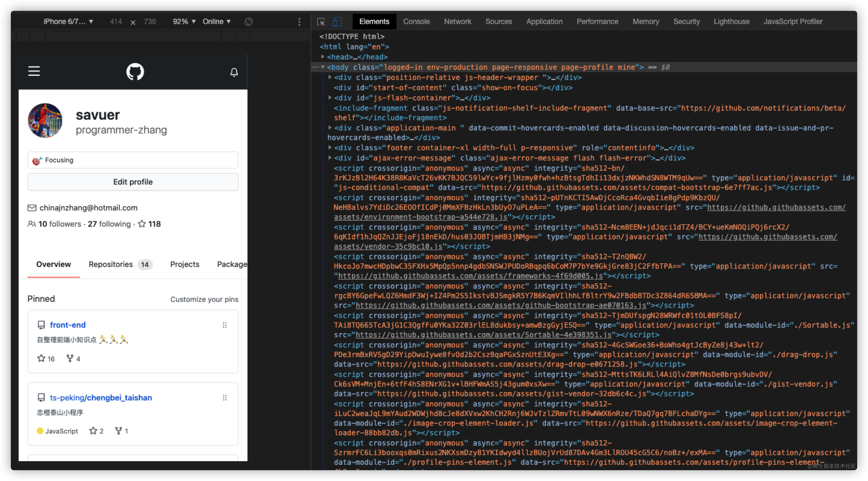Click the JavaScript language label
The height and width of the screenshot is (481, 868).
click(62, 431)
